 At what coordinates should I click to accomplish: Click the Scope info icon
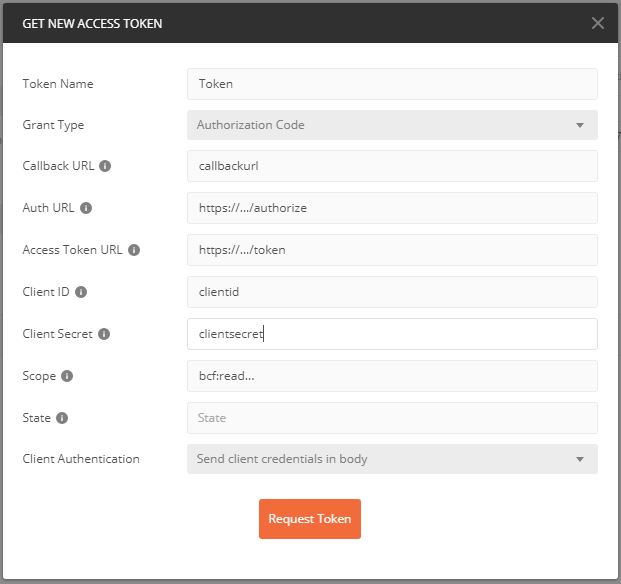pos(67,376)
